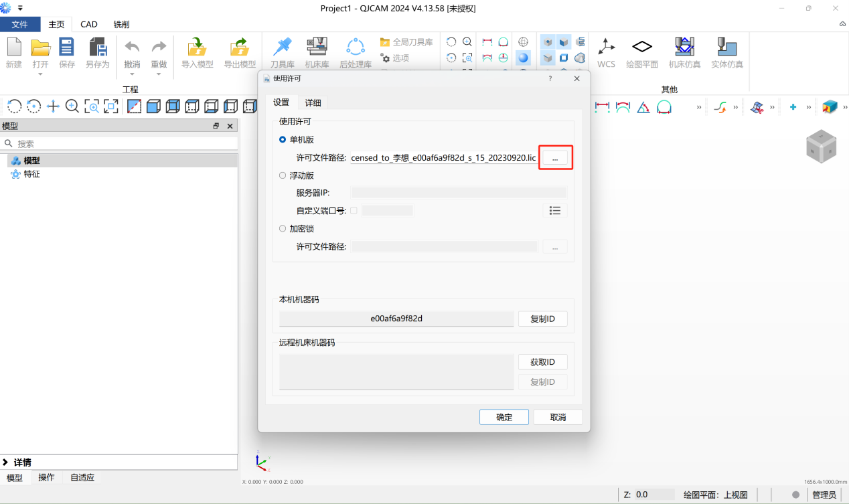
Task: Open the 铣削 ribbon tab
Action: click(x=121, y=24)
